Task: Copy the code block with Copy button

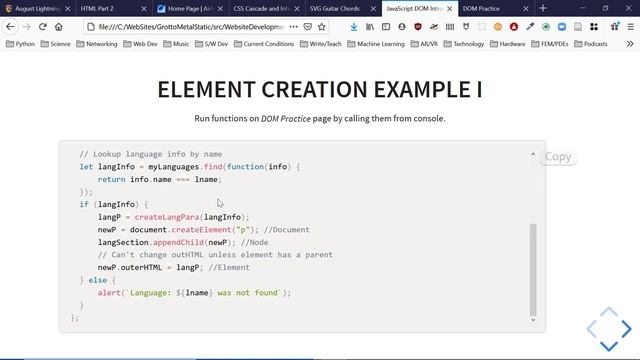Action: tap(558, 157)
